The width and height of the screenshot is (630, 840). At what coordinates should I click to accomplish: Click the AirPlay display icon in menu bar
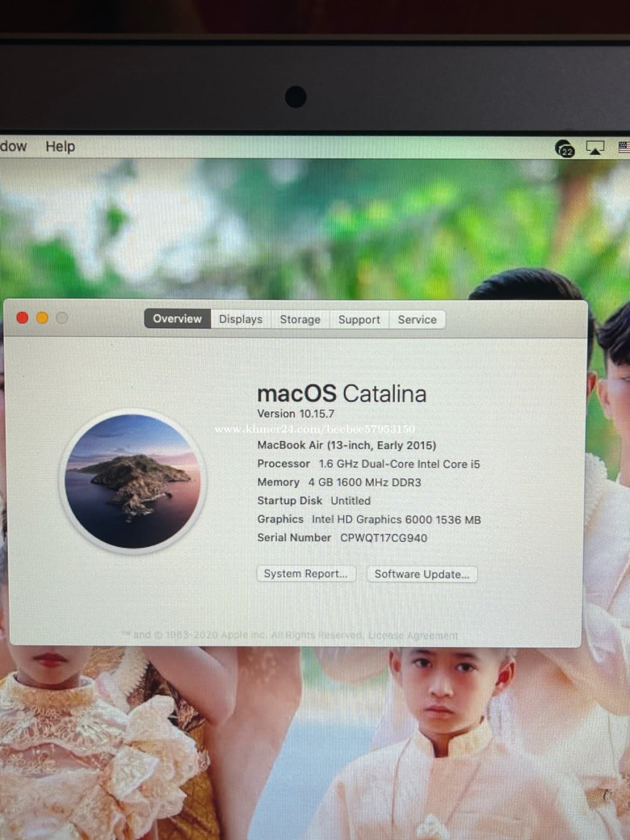click(595, 148)
